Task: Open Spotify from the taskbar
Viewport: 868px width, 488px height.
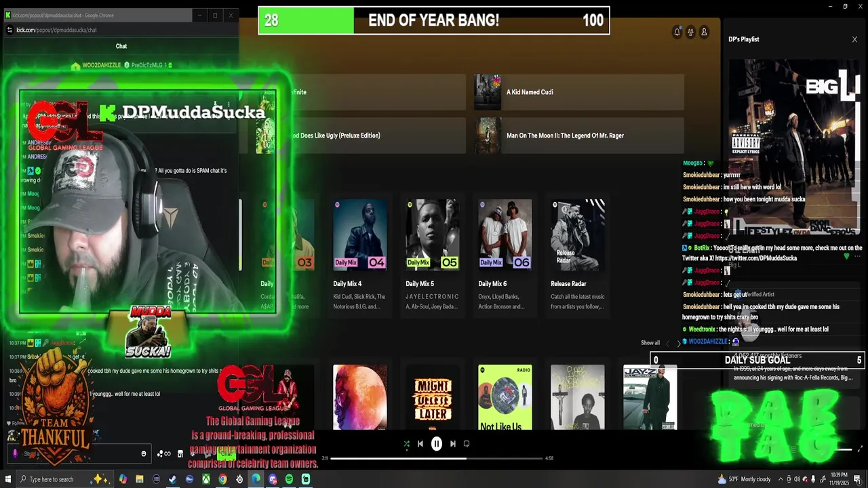Action: pos(289,479)
